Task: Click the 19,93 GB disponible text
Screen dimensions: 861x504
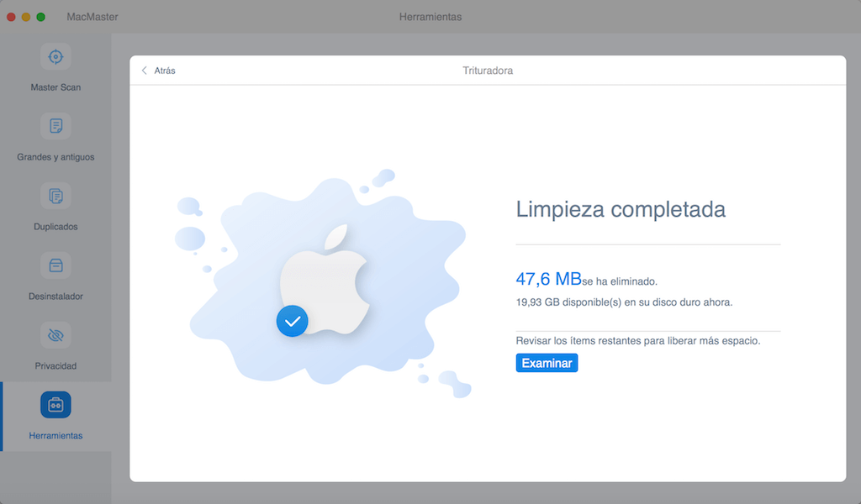Action: (624, 302)
